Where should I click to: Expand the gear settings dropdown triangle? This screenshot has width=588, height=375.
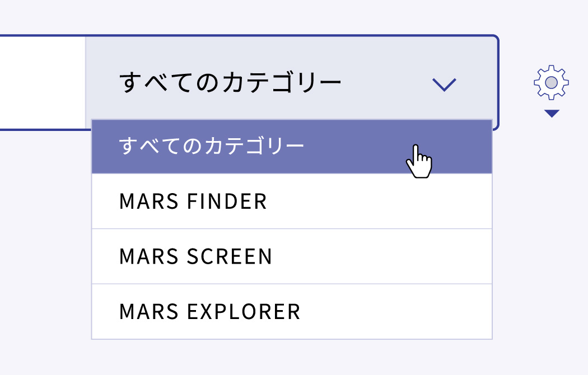(x=552, y=114)
